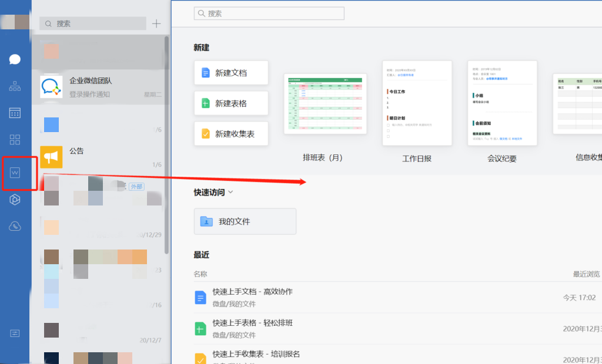Click the plus icon beside chat search
This screenshot has width=602, height=364.
click(x=156, y=23)
